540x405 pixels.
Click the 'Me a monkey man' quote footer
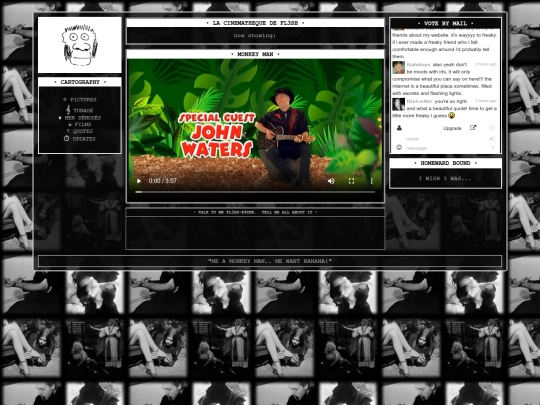pyautogui.click(x=270, y=261)
